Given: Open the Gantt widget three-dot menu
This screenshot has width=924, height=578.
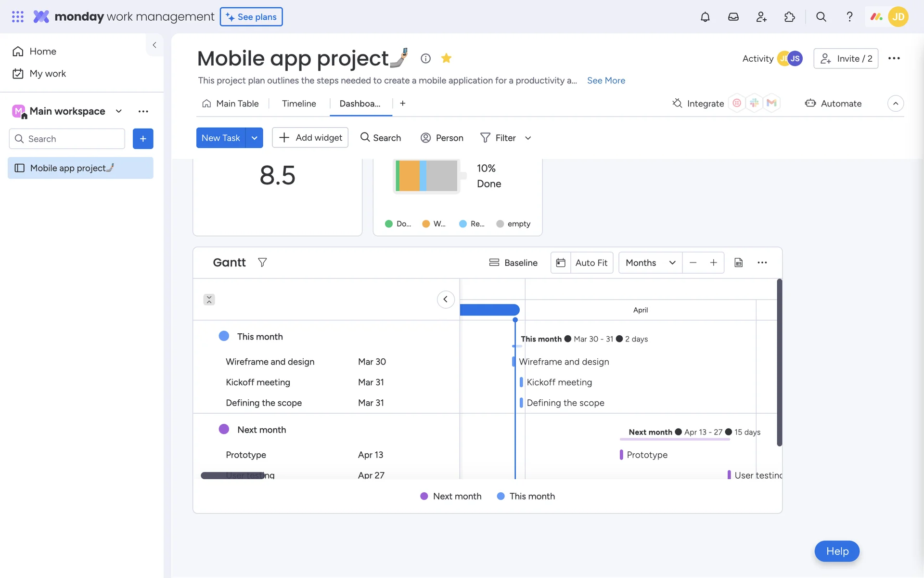Looking at the screenshot, I should (x=762, y=263).
